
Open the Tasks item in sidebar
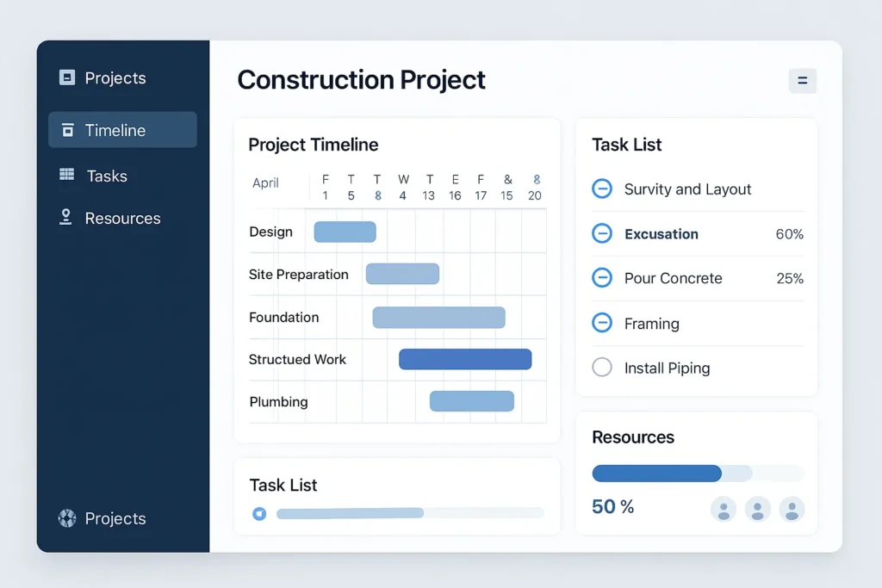107,176
